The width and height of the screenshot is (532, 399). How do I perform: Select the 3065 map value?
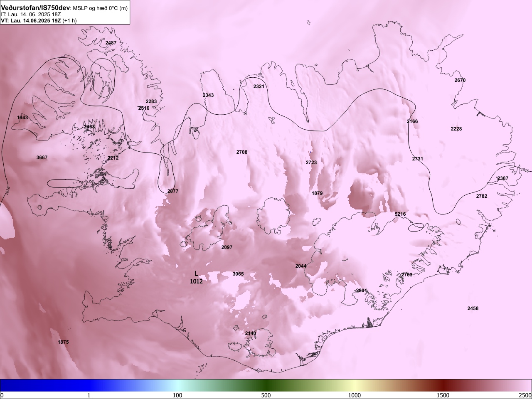click(238, 274)
